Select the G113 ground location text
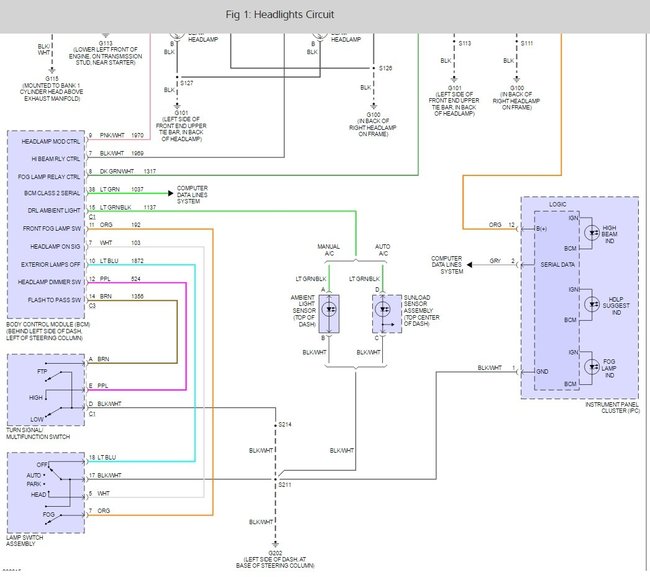This screenshot has height=577, width=650. (x=105, y=53)
